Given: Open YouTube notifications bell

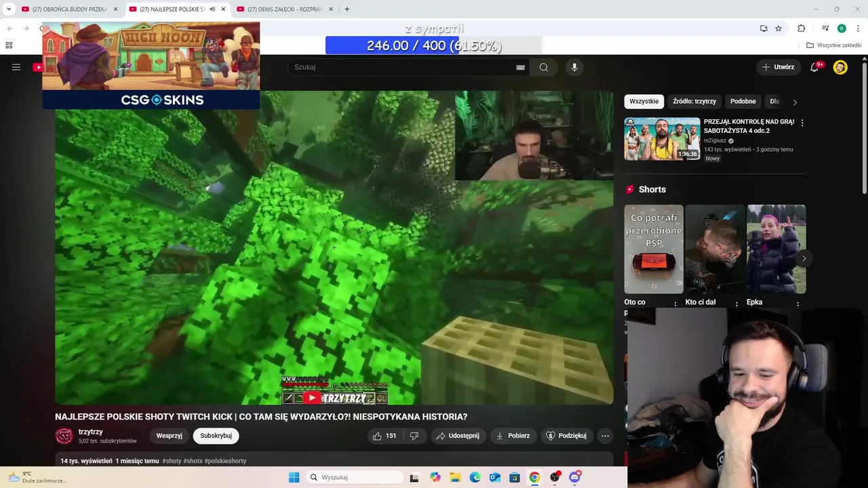Looking at the screenshot, I should pos(815,67).
